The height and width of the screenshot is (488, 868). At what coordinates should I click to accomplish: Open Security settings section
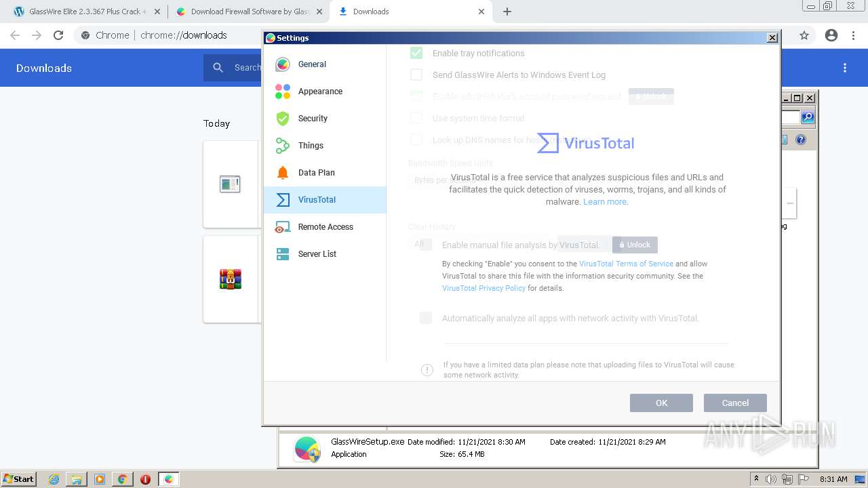pyautogui.click(x=325, y=119)
